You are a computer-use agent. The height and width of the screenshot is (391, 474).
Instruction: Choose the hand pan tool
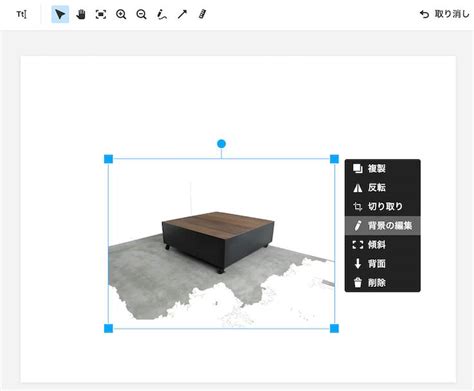[x=81, y=14]
